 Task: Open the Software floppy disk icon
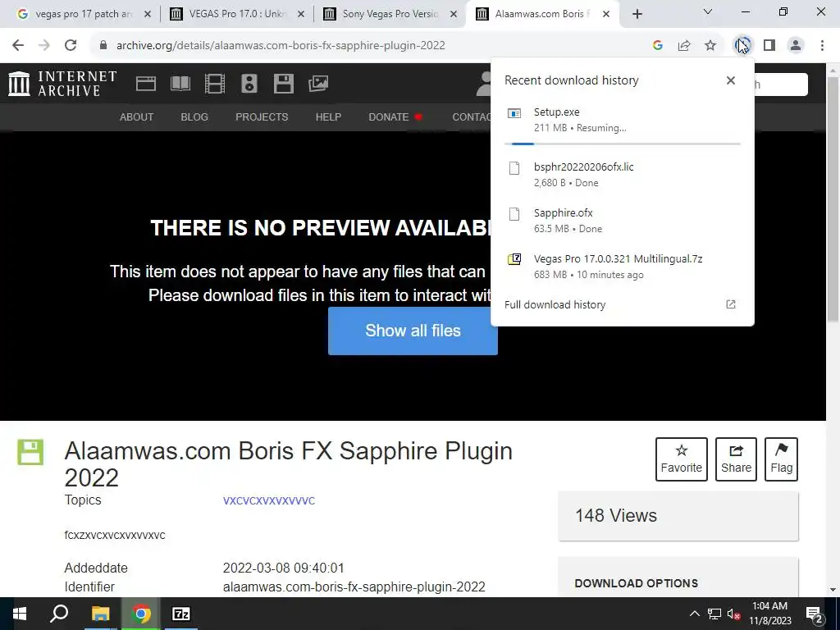tap(283, 84)
